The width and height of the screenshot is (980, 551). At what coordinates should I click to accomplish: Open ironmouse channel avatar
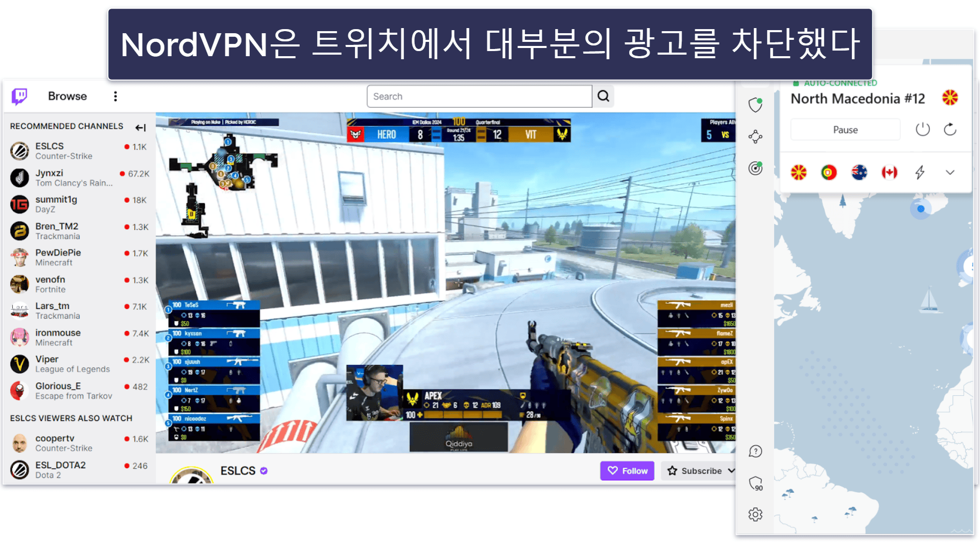(x=19, y=337)
